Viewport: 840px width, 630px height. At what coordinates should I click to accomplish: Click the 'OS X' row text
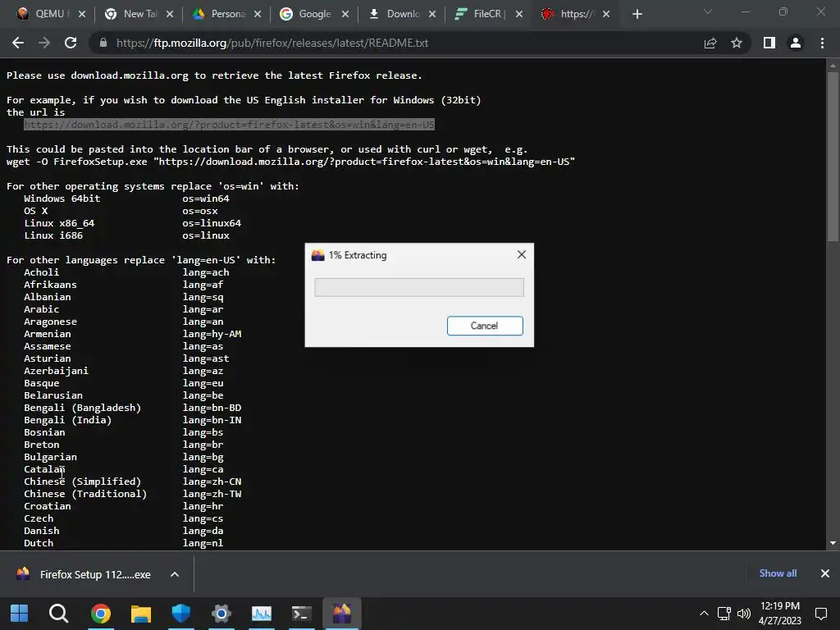pos(36,211)
